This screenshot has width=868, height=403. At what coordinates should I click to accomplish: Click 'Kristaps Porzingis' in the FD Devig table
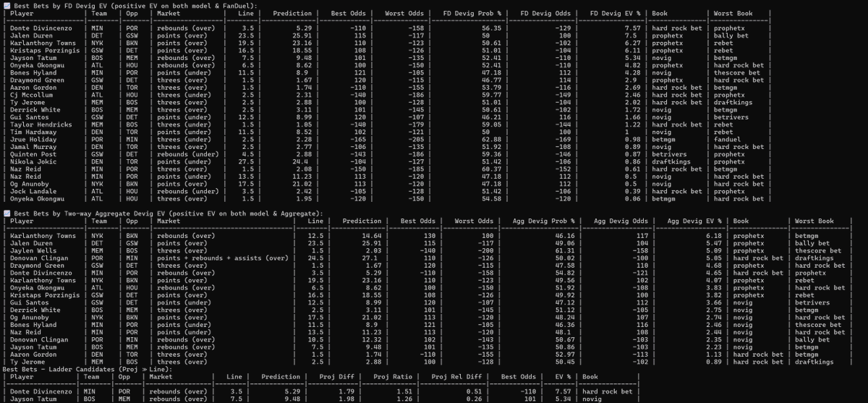tap(43, 51)
